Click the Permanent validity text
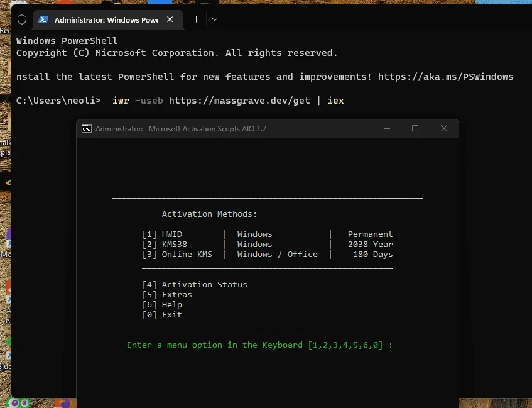 [370, 234]
